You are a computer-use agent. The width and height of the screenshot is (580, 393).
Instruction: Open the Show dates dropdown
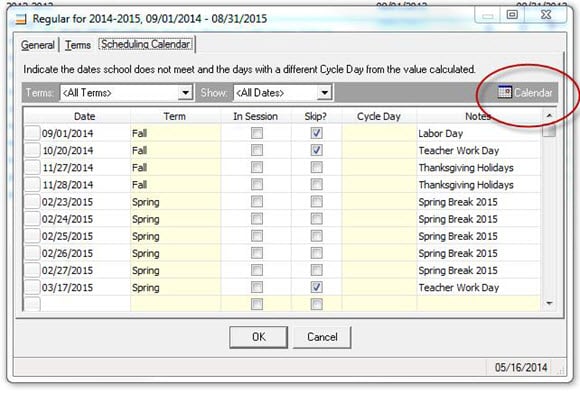(x=324, y=93)
